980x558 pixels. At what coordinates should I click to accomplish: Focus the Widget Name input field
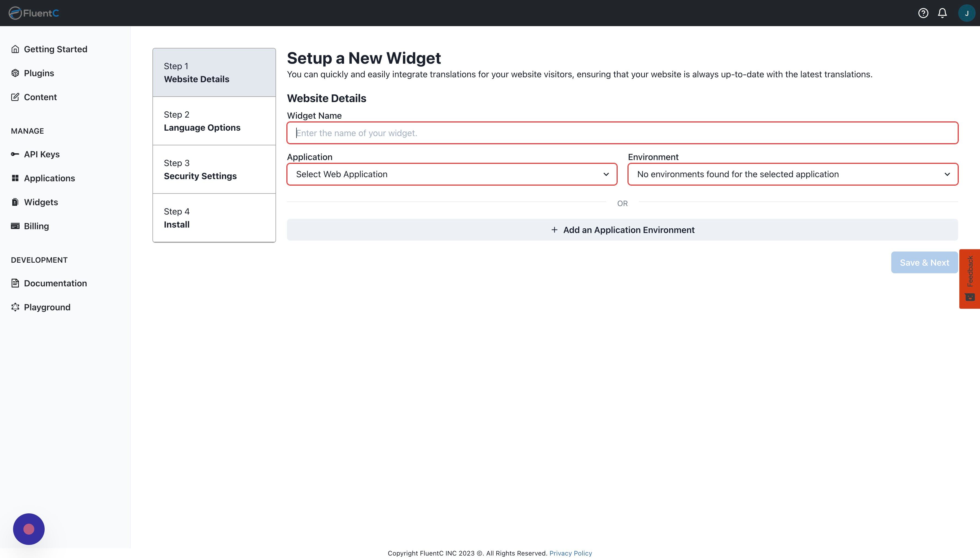click(622, 133)
